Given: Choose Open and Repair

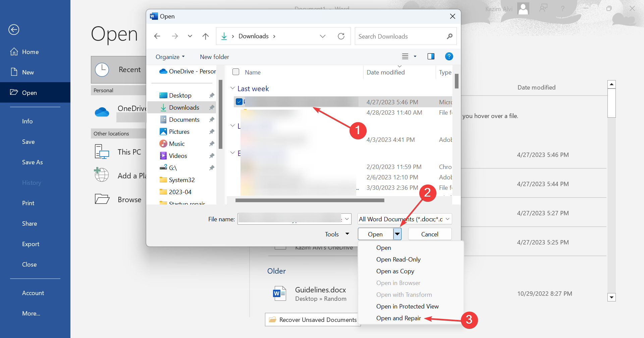Looking at the screenshot, I should pos(398,318).
